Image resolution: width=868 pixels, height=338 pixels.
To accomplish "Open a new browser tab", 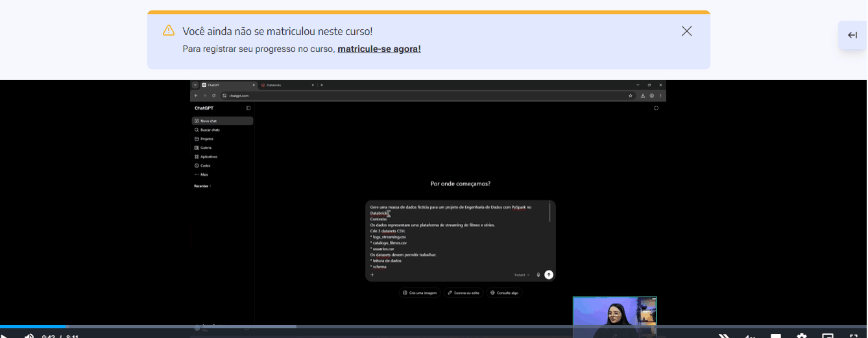I will [x=322, y=85].
